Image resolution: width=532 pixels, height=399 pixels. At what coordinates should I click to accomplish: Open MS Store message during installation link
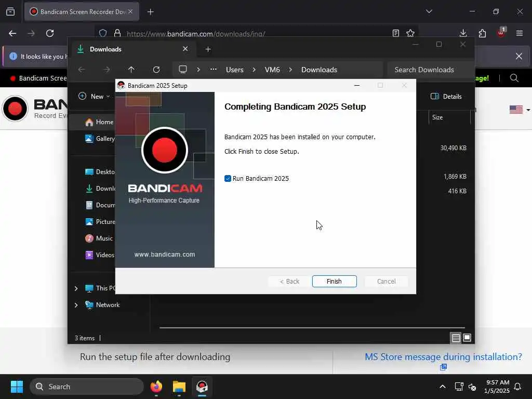pyautogui.click(x=443, y=357)
